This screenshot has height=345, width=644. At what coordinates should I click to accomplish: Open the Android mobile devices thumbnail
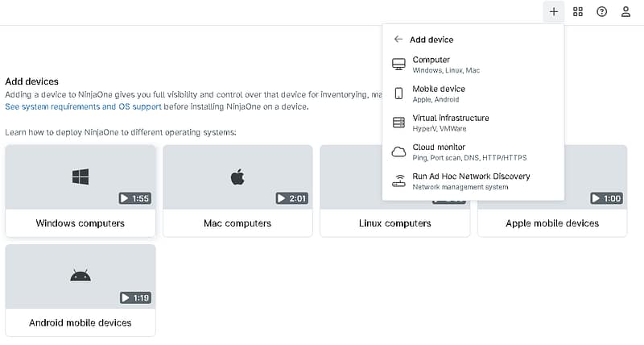click(80, 276)
